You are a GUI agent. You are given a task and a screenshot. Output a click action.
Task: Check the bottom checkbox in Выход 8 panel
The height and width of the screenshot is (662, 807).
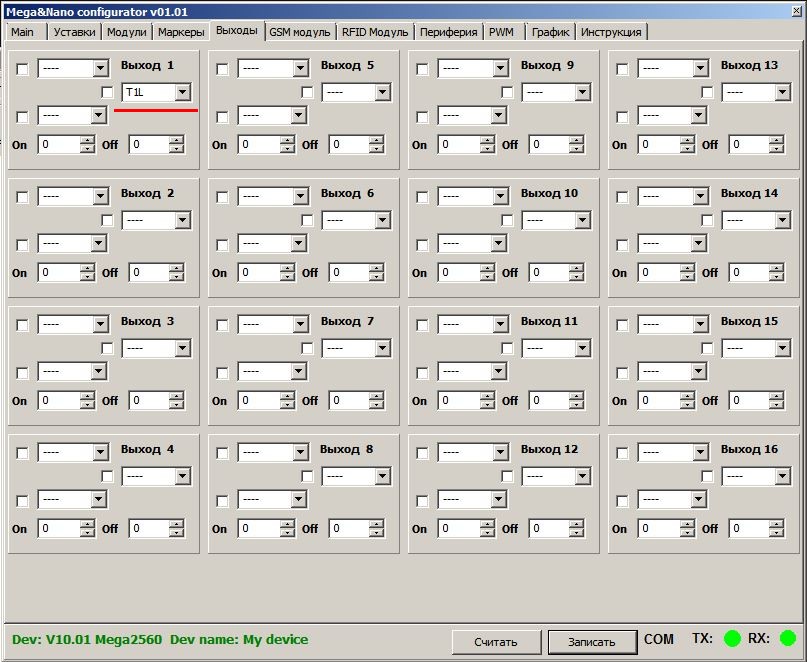222,501
